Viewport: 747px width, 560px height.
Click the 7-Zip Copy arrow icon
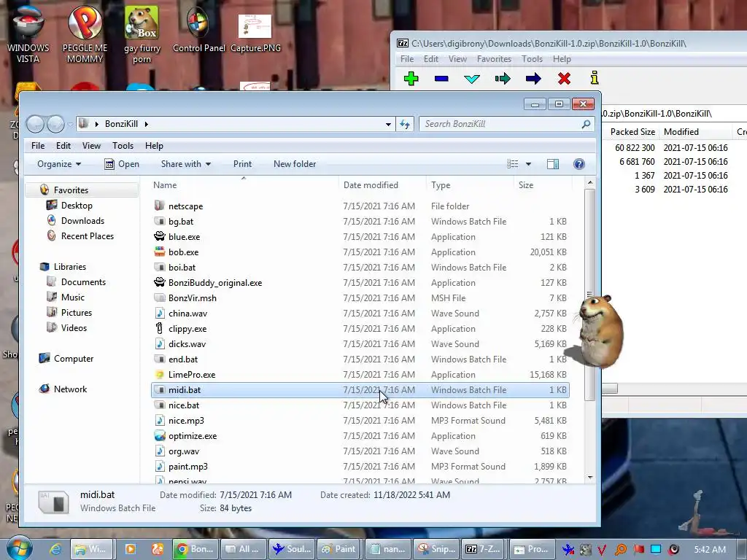pyautogui.click(x=503, y=79)
